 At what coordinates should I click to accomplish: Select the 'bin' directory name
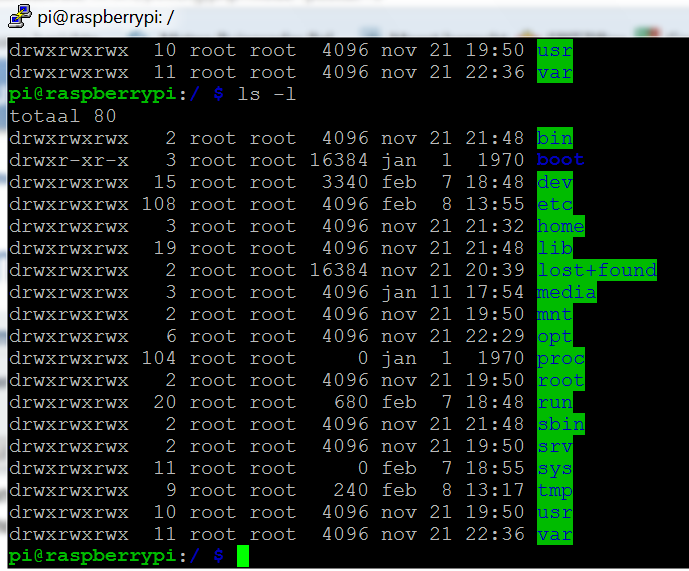pyautogui.click(x=555, y=138)
